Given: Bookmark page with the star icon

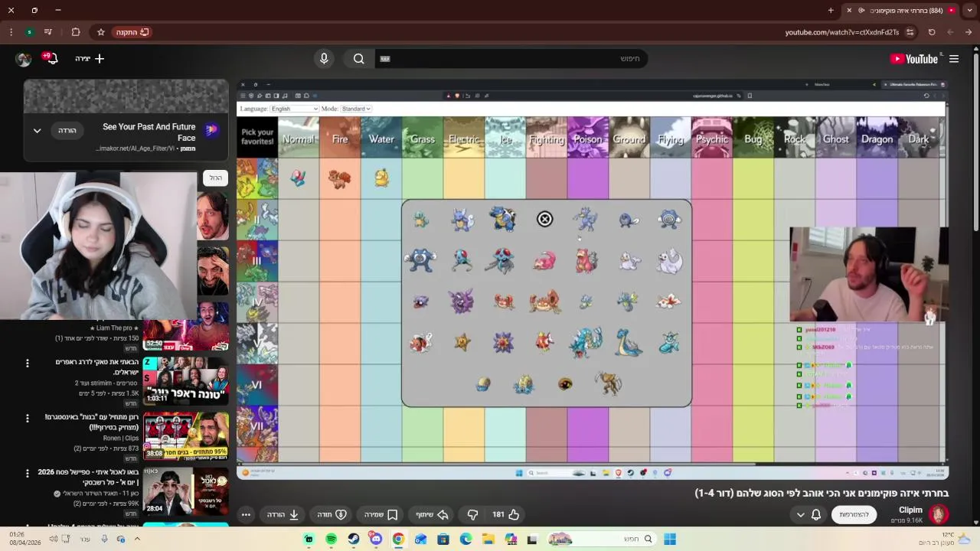Looking at the screenshot, I should pos(100,32).
